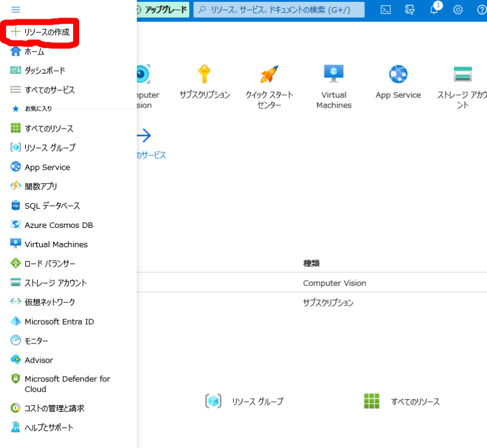The width and height of the screenshot is (487, 448).
Task: Click the Entra ID pyramid icon
Action: pos(16,321)
